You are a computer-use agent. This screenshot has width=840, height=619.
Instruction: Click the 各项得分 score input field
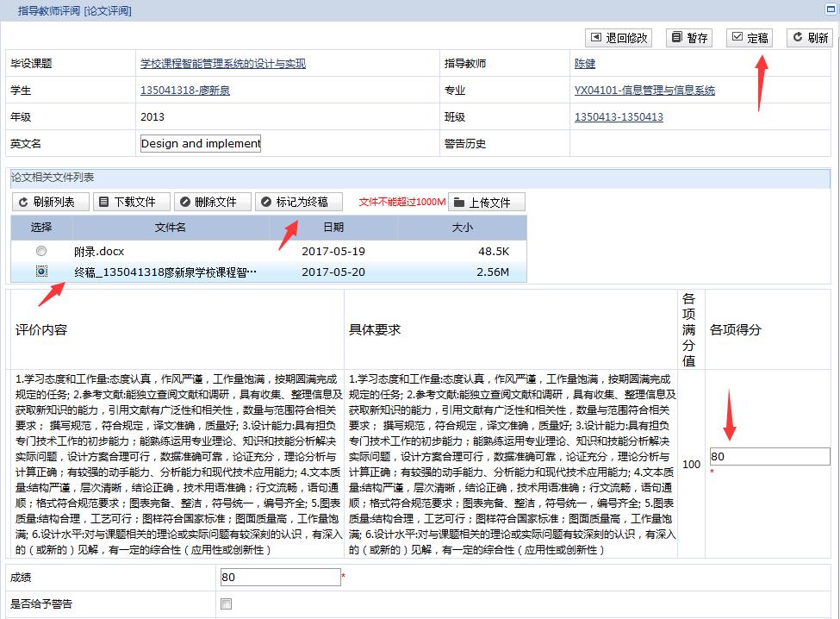point(770,457)
